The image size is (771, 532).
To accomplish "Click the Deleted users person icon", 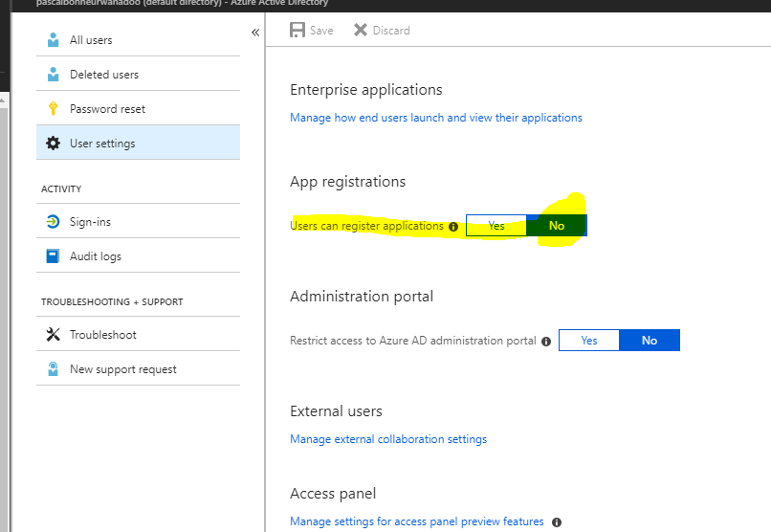I will [x=54, y=75].
